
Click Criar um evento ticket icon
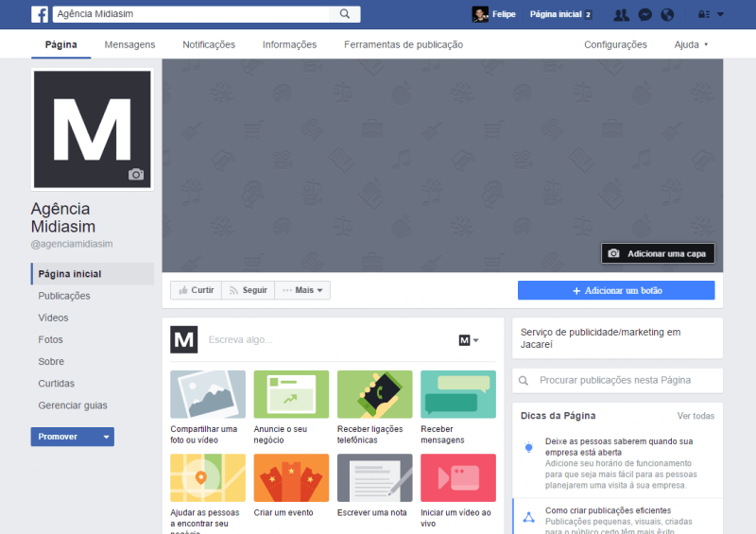pyautogui.click(x=291, y=477)
